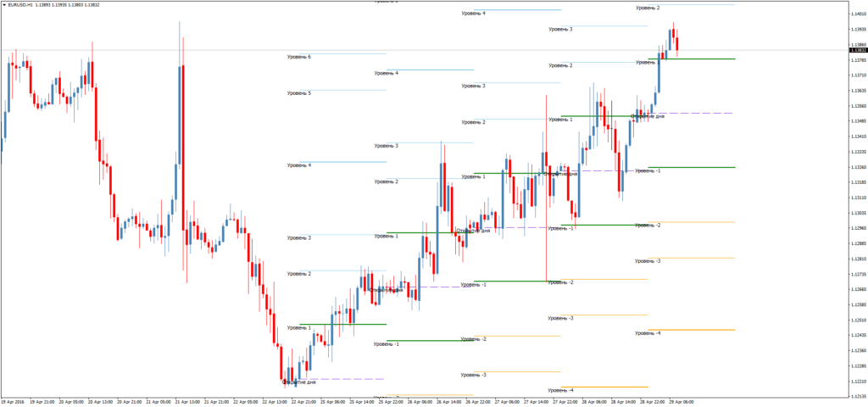The width and height of the screenshot is (868, 407).
Task: Click the 25 Apr 06:00 time label
Action: coord(331,402)
